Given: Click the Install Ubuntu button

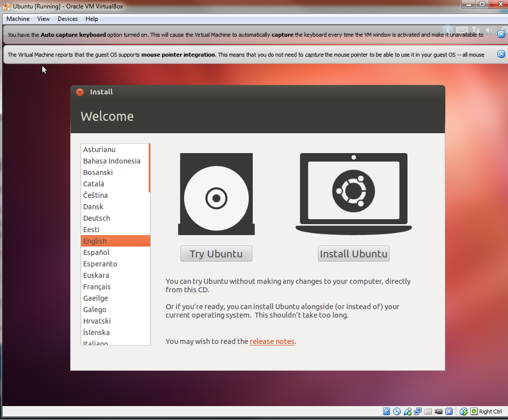Looking at the screenshot, I should 353,253.
